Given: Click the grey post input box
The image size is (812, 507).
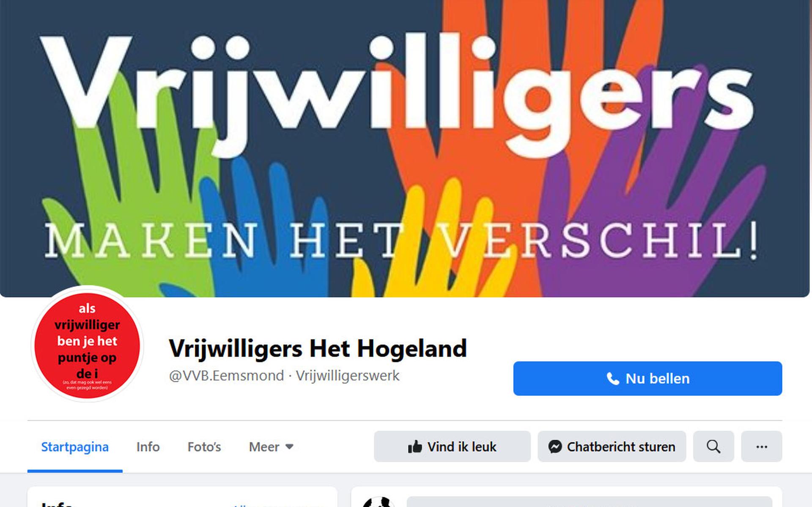Looking at the screenshot, I should [x=590, y=502].
